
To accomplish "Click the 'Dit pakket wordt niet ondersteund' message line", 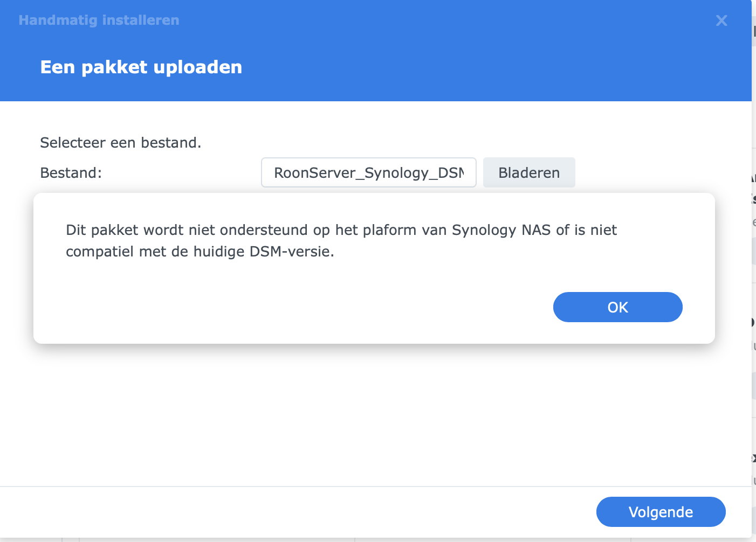I will pos(341,230).
